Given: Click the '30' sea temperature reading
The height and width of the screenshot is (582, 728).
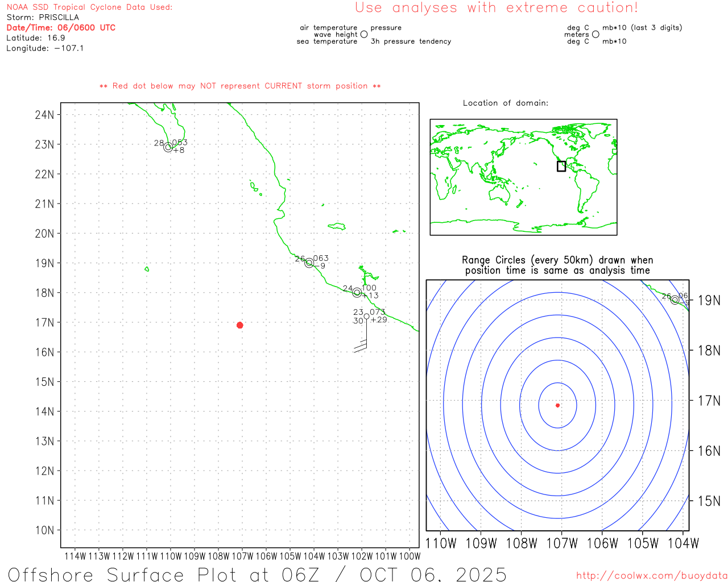Looking at the screenshot, I should [x=358, y=321].
